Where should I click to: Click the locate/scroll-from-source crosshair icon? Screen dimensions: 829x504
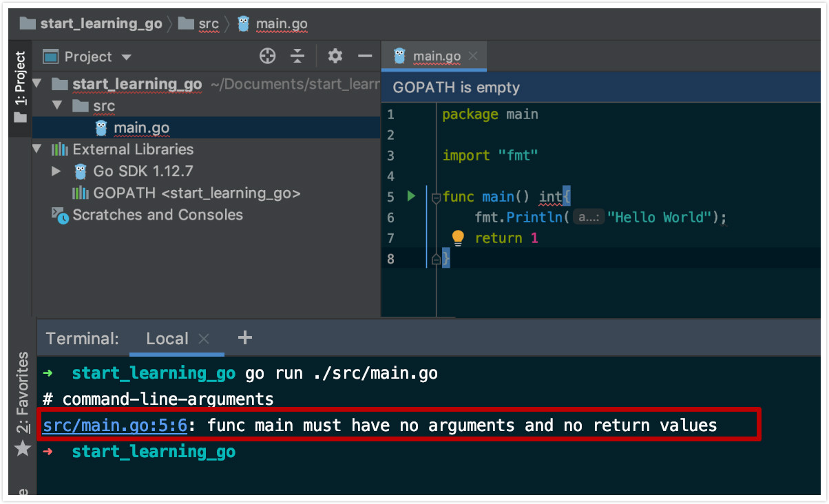pyautogui.click(x=267, y=56)
